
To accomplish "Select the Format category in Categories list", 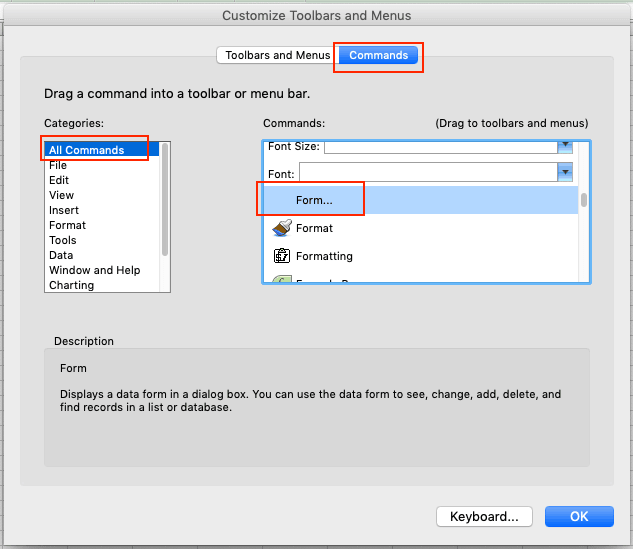I will coord(67,225).
